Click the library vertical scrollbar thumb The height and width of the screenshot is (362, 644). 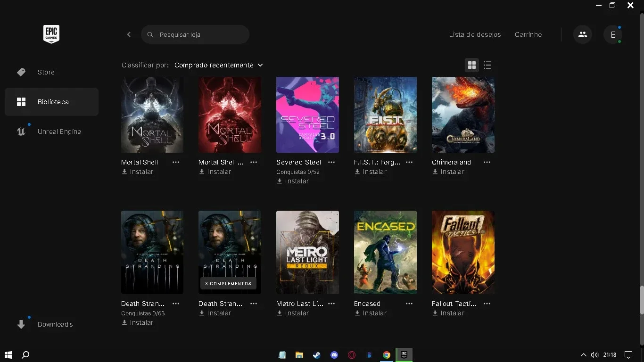pos(642,300)
